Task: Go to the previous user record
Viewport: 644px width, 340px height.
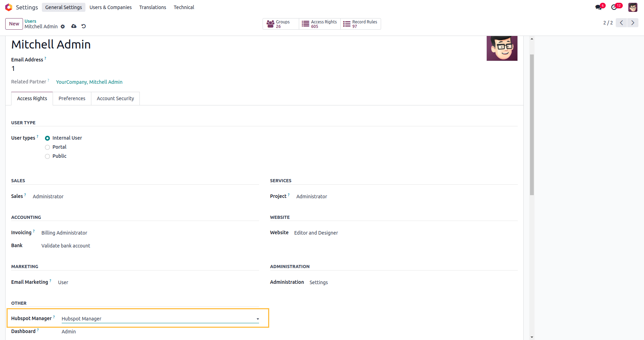Action: (x=621, y=23)
